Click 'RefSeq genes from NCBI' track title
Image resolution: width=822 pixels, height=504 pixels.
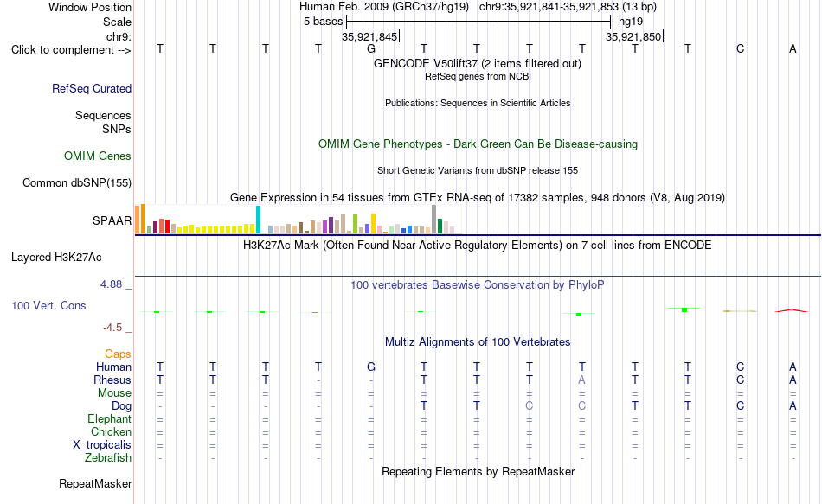coord(478,76)
